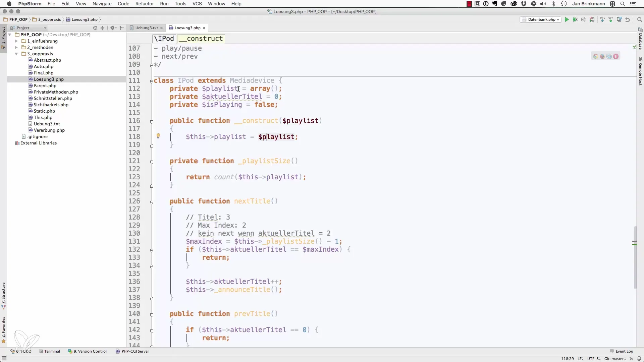
Task: Click the green inspection checkmark indicator
Action: [x=634, y=47]
